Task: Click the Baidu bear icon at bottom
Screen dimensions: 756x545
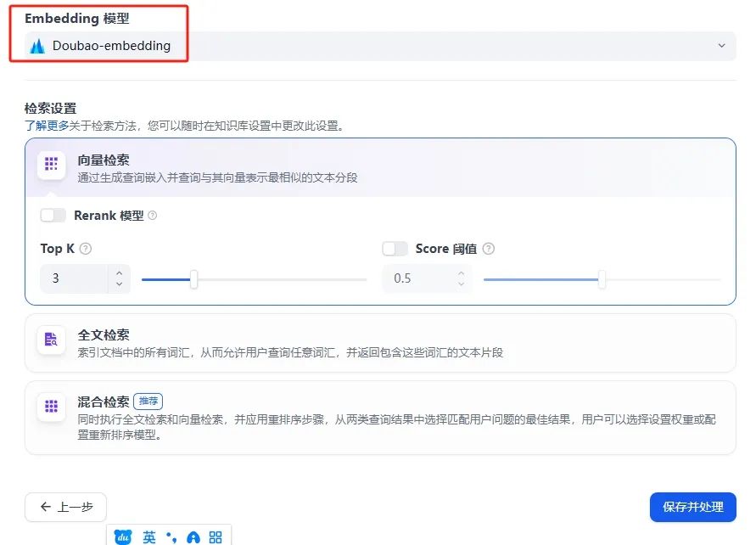Action: tap(122, 537)
